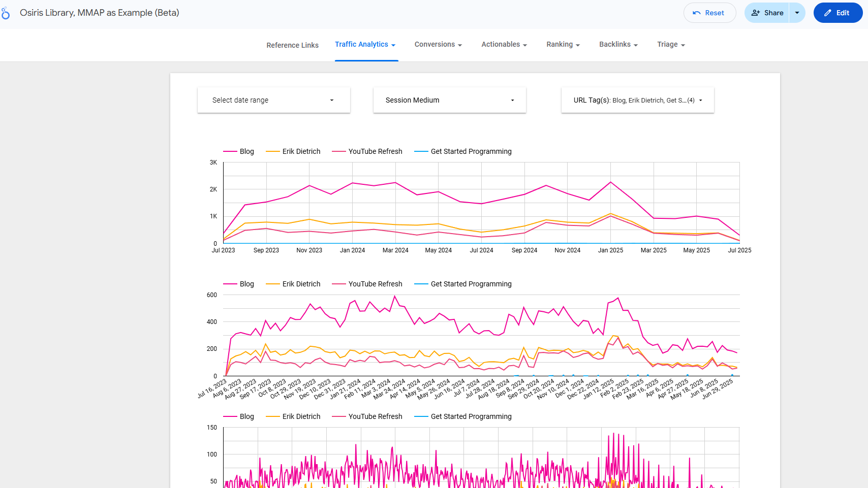The width and height of the screenshot is (868, 488).
Task: Open the URL Tag(s) filter dropdown
Action: (x=637, y=100)
